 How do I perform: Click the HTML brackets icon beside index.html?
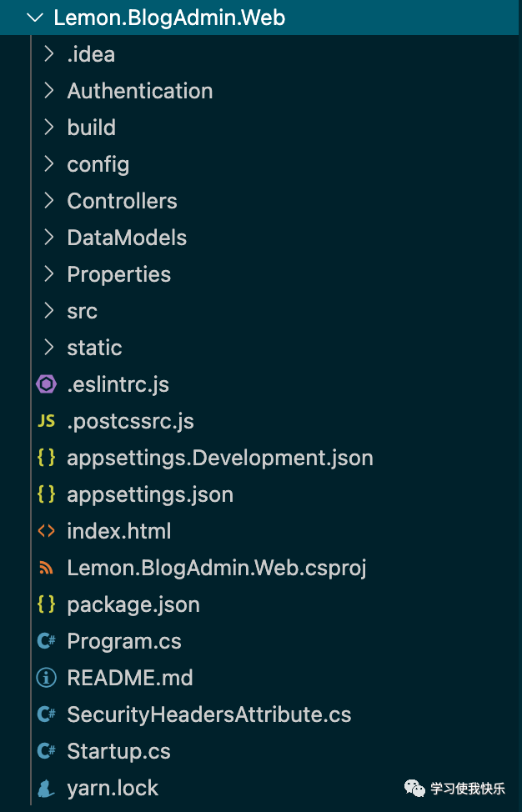pos(46,531)
